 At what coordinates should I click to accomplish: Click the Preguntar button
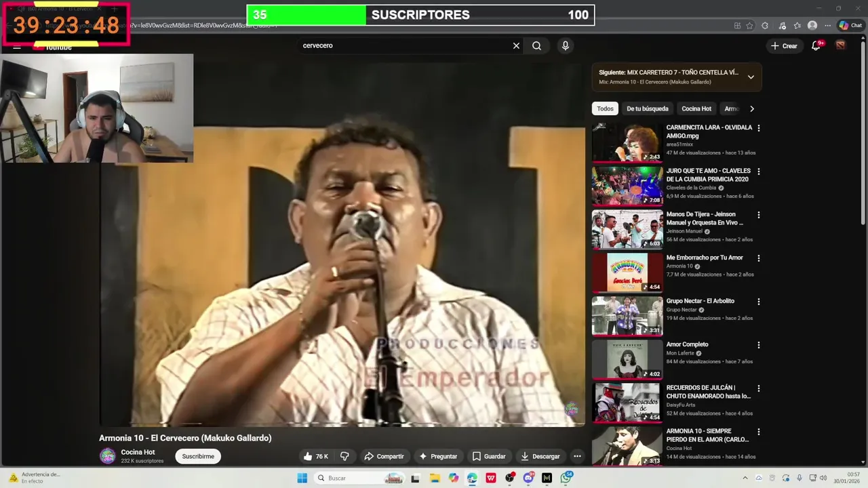tap(438, 456)
